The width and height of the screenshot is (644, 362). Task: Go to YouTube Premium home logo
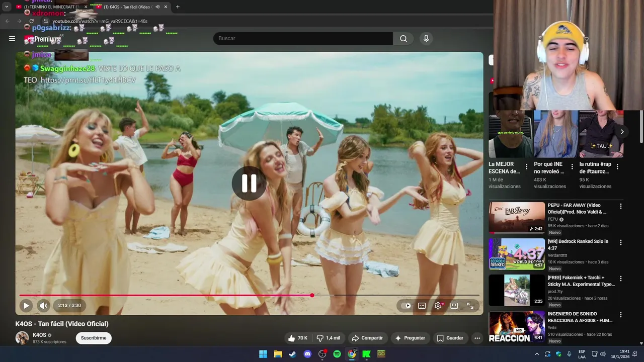42,39
